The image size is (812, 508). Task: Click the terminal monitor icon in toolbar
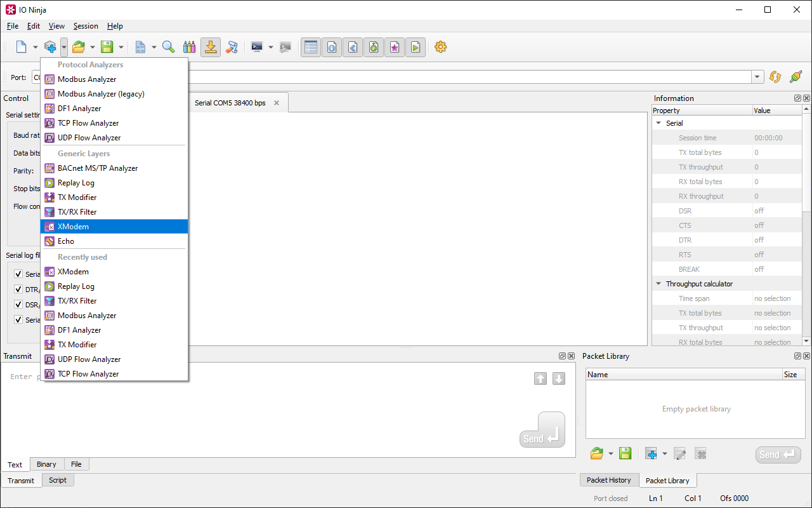click(257, 47)
